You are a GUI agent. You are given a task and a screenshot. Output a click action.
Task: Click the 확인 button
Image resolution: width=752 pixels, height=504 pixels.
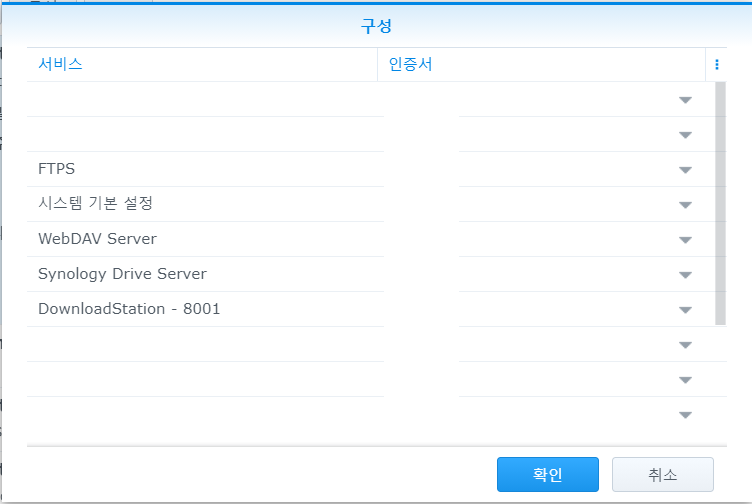[548, 474]
